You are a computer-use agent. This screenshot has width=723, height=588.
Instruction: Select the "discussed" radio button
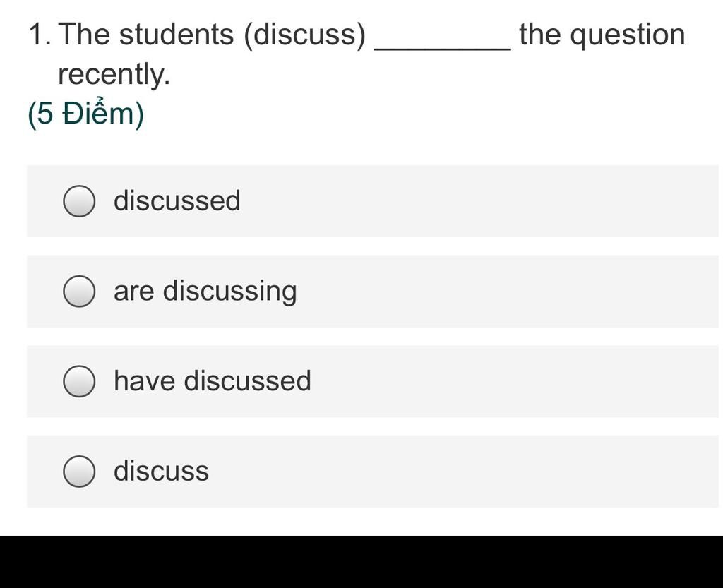[x=79, y=201]
